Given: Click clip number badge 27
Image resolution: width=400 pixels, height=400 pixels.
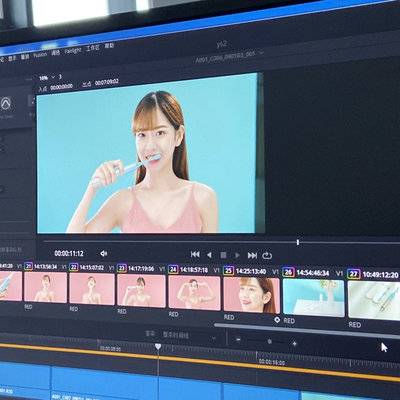Looking at the screenshot, I should 354,274.
